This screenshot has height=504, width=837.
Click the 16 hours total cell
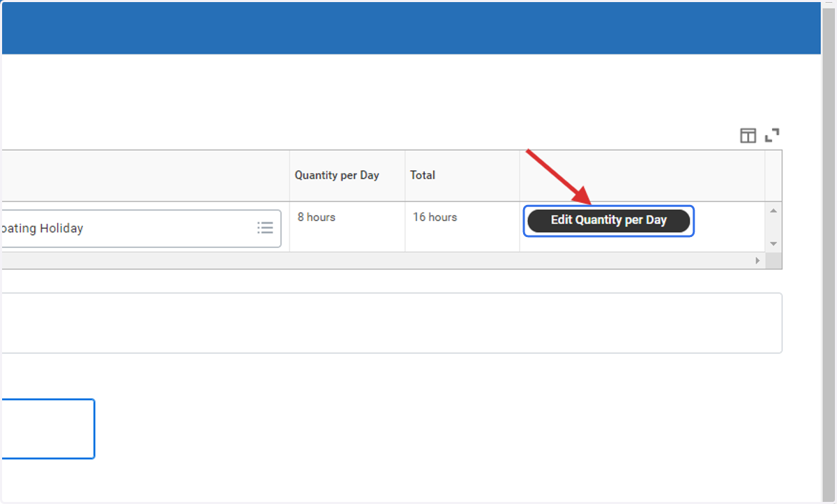point(462,227)
